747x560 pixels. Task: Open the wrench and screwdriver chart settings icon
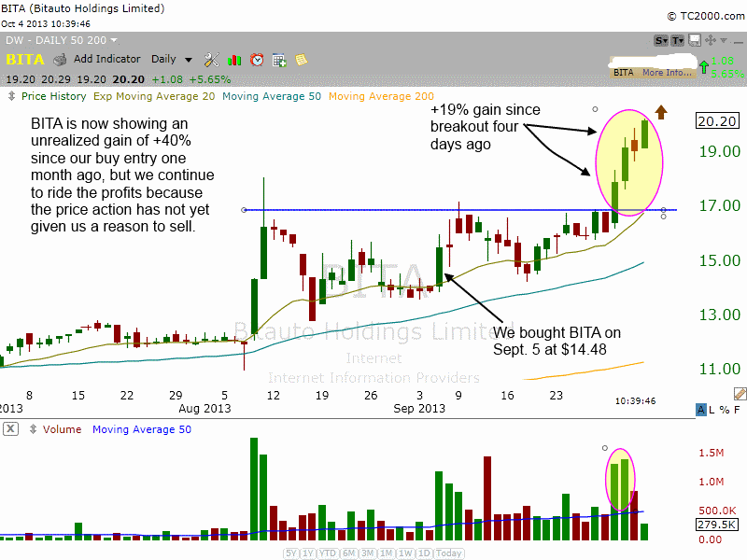(x=212, y=60)
